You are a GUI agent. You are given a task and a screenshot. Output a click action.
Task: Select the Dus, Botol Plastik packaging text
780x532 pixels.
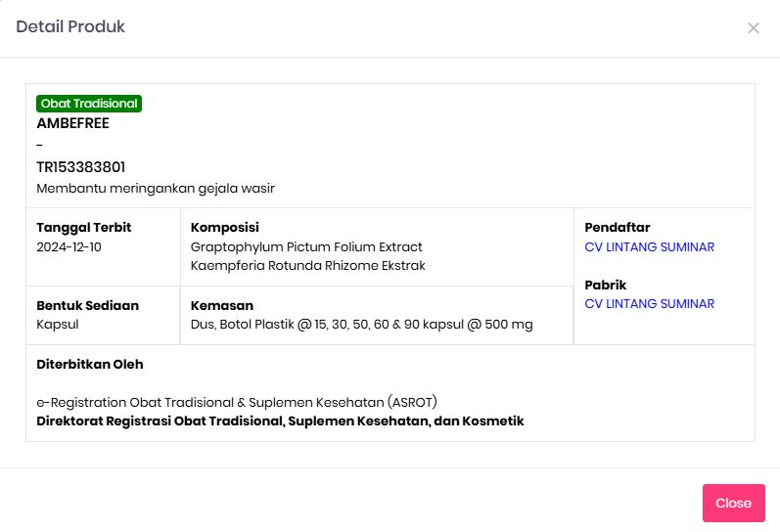(361, 325)
